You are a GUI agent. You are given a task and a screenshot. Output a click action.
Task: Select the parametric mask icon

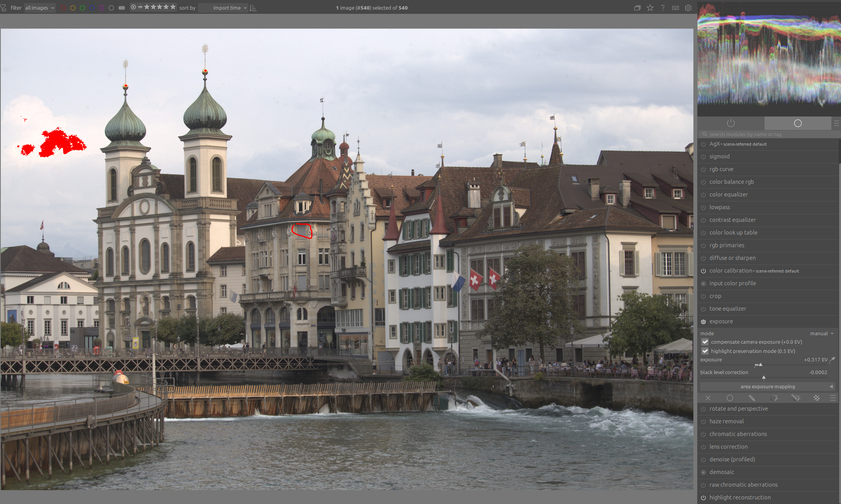(774, 398)
